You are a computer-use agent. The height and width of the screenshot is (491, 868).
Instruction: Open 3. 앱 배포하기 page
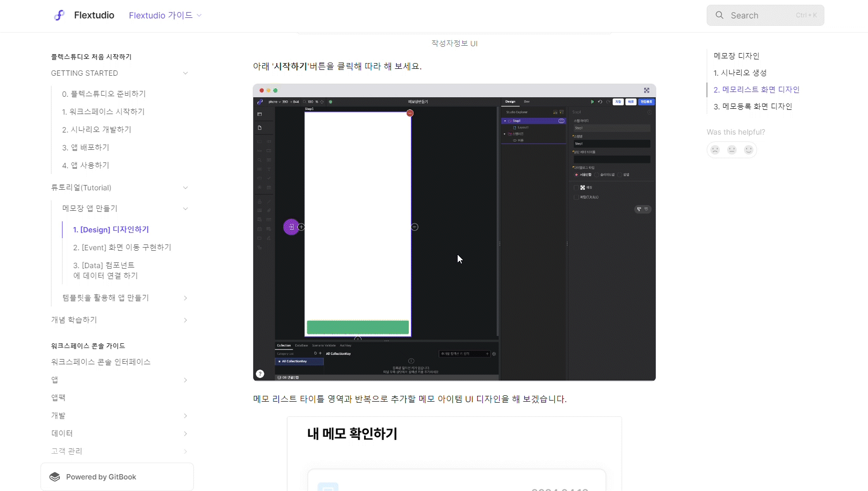pyautogui.click(x=86, y=147)
